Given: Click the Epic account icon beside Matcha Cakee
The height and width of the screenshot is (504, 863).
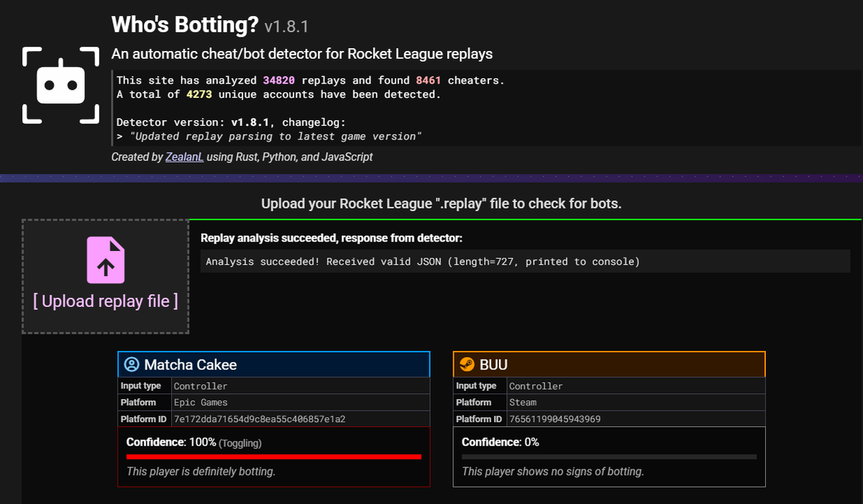Looking at the screenshot, I should click(132, 365).
